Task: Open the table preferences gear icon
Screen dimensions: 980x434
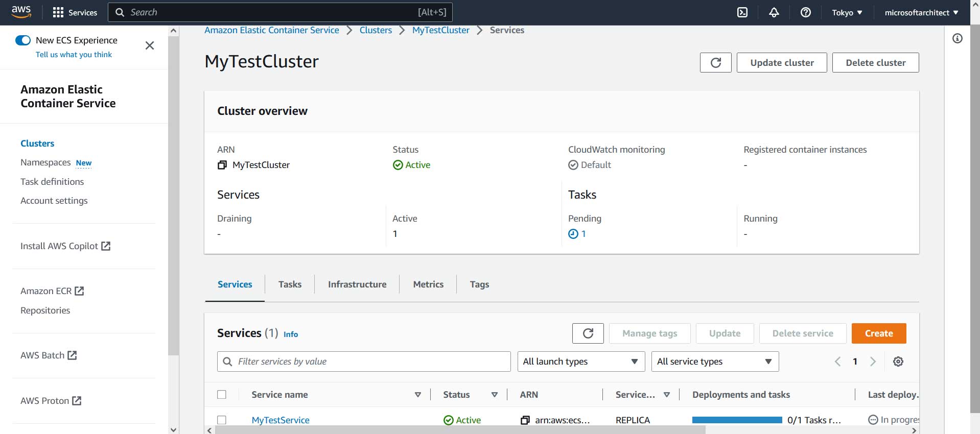Action: (898, 361)
